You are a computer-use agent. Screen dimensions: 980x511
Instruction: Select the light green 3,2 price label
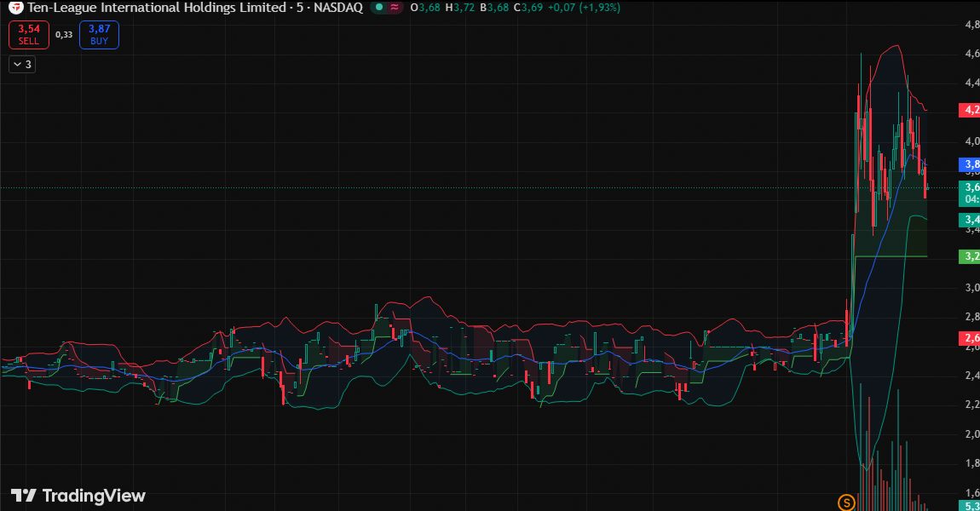(970, 256)
